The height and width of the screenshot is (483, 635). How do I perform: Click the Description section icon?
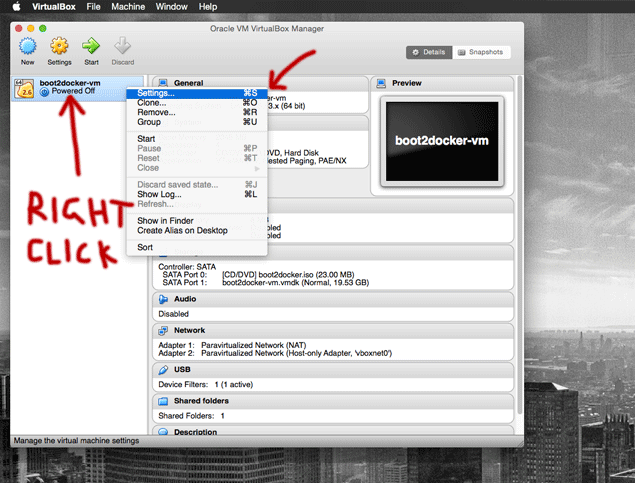pyautogui.click(x=163, y=432)
